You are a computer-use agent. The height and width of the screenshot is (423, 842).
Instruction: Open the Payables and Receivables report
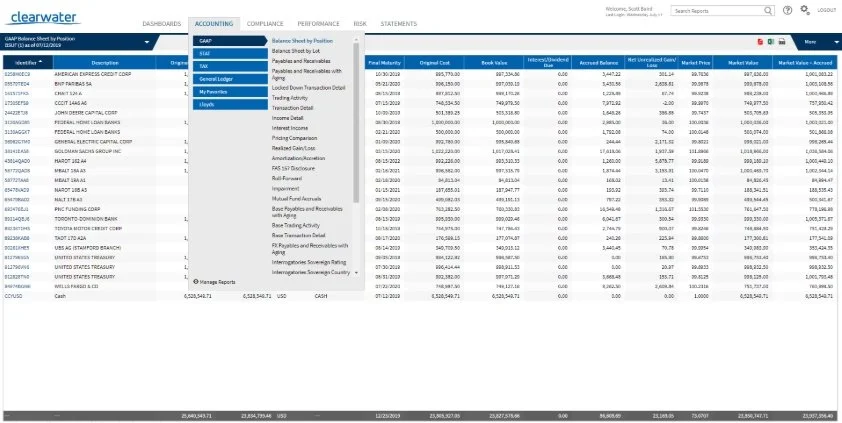click(x=301, y=61)
